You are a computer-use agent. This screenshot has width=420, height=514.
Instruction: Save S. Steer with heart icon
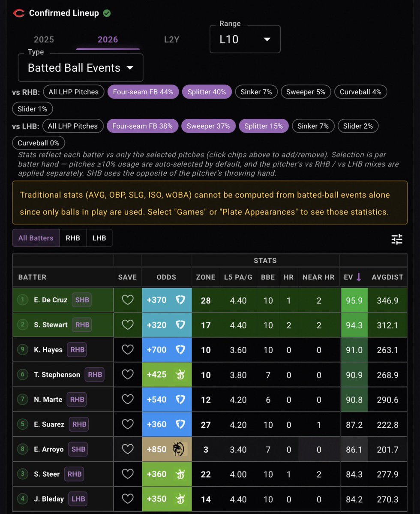click(128, 474)
